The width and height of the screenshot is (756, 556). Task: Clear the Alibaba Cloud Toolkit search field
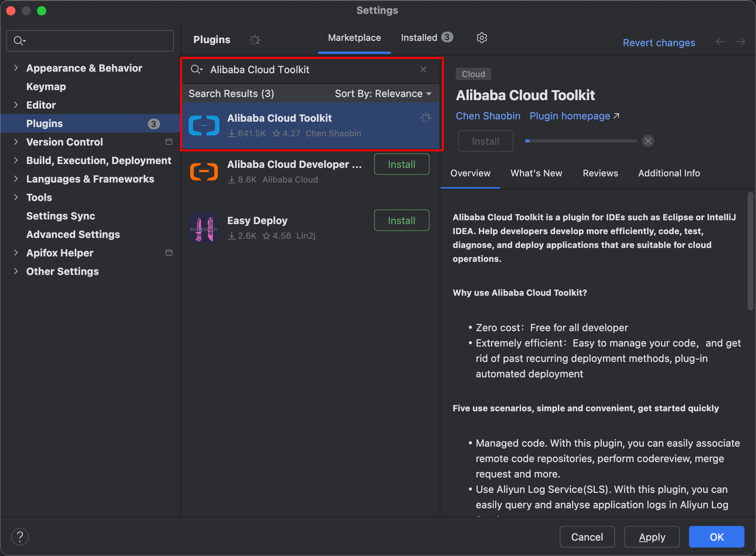pos(423,69)
